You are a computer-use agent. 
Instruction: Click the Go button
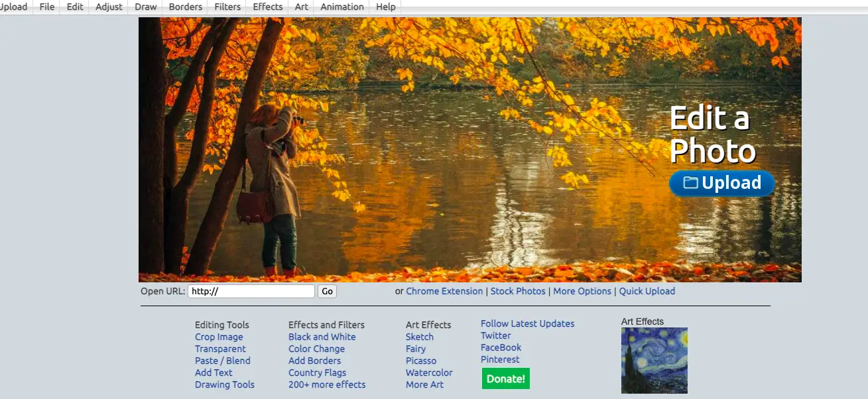coord(328,291)
